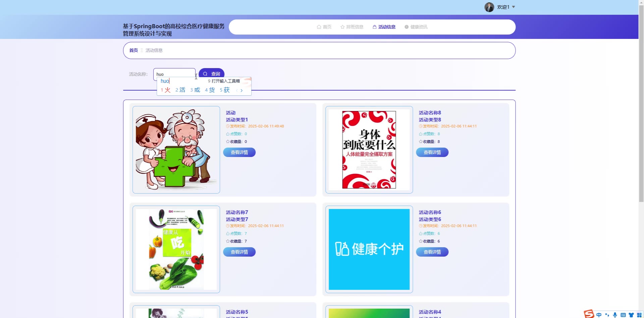
Task: Focus the 活动名称 search input field
Action: point(174,74)
